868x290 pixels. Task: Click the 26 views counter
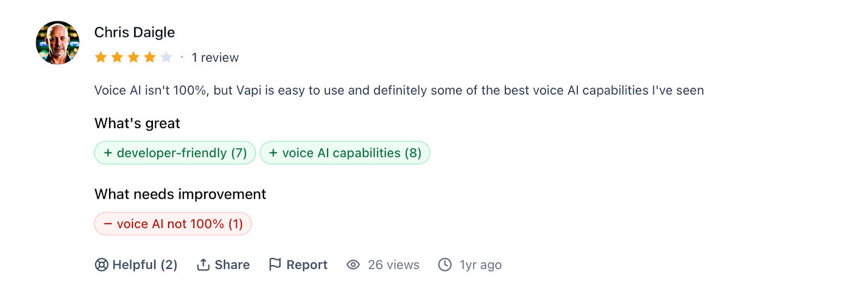point(393,264)
